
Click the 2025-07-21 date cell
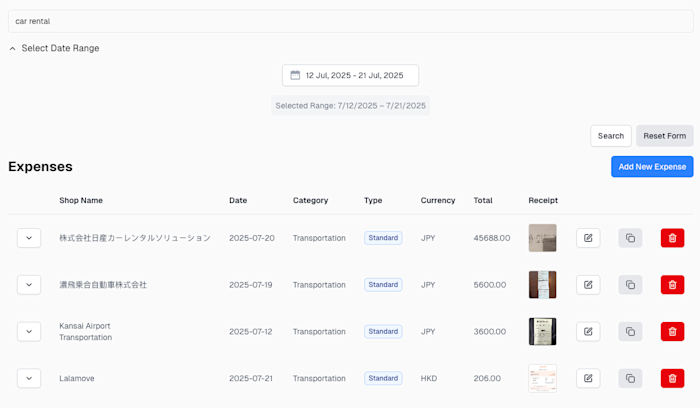[x=250, y=378]
